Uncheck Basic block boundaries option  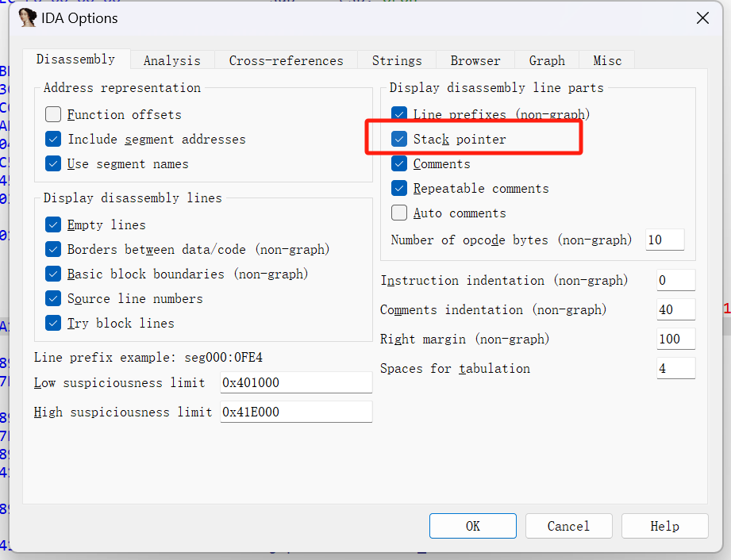click(53, 274)
